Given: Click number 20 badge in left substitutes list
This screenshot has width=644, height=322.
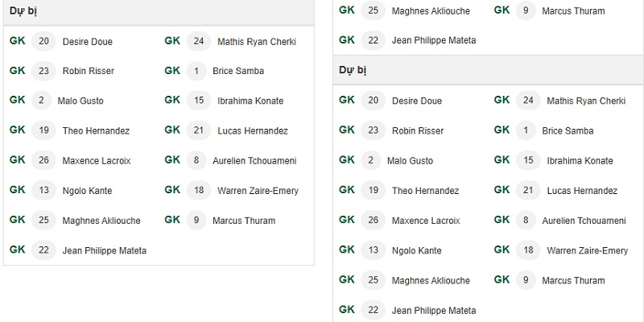Looking at the screenshot, I should (43, 41).
